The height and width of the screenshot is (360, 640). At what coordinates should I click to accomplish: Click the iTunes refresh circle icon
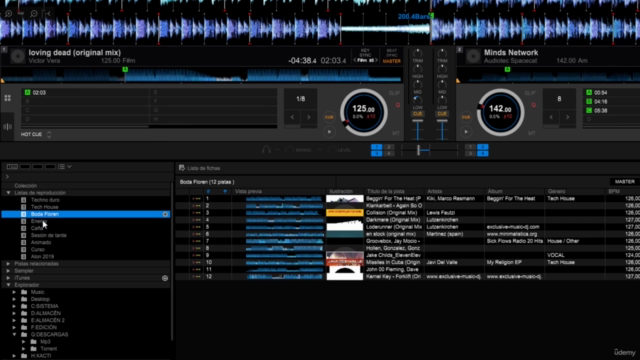[x=165, y=278]
